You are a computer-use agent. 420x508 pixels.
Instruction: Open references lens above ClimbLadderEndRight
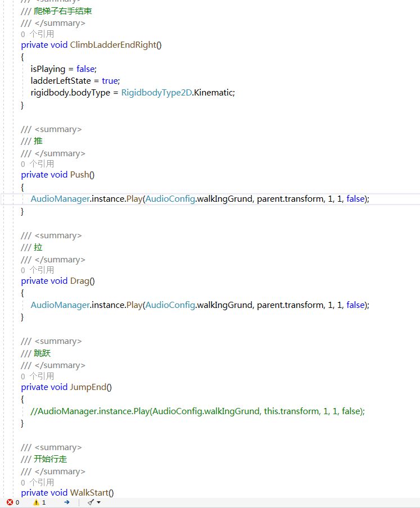(37, 34)
